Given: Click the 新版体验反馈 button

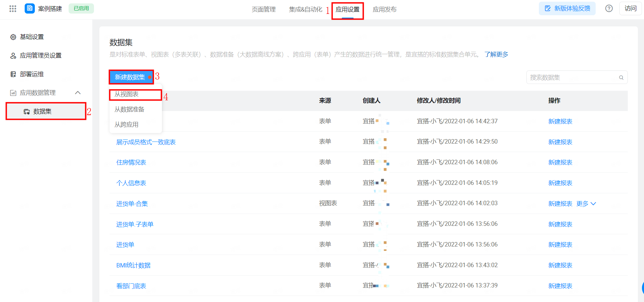Looking at the screenshot, I should click(567, 8).
